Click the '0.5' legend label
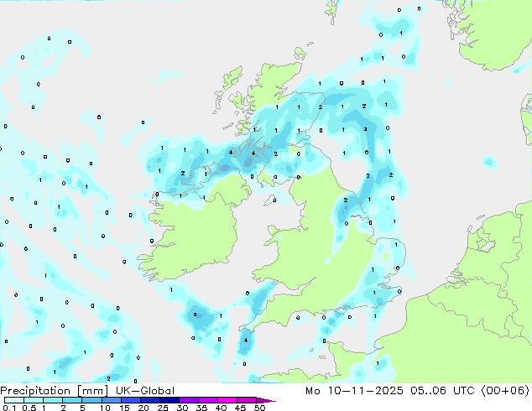 [29, 408]
